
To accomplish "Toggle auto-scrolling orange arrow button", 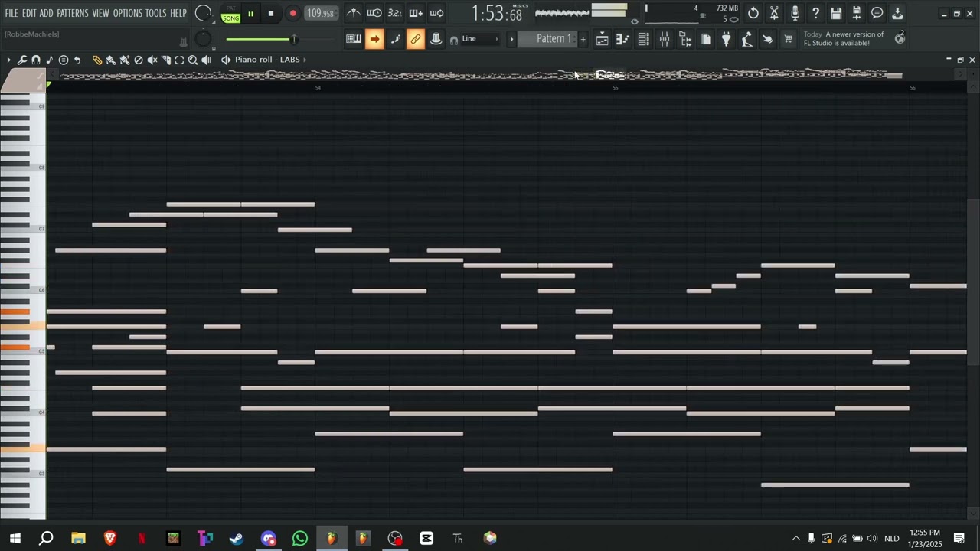I will 374,40.
